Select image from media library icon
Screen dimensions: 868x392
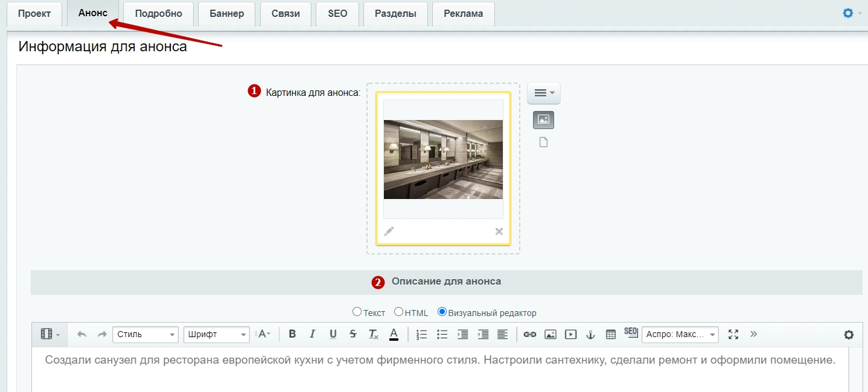543,120
